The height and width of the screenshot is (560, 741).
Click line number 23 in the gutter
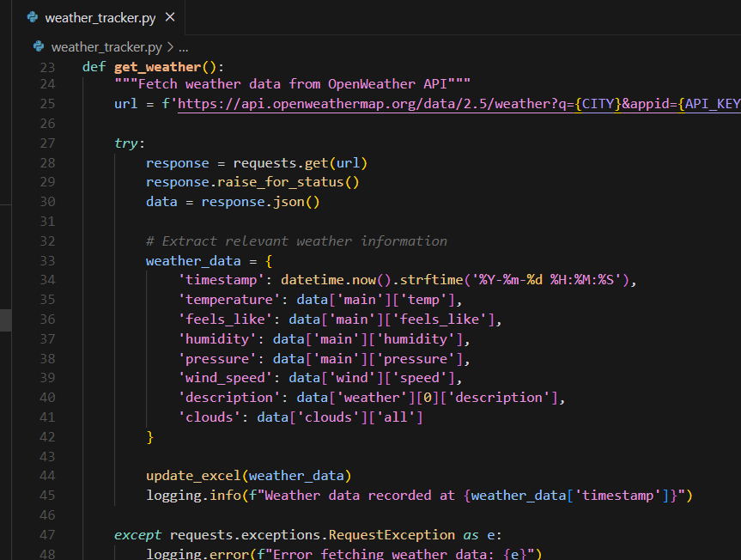(x=46, y=66)
